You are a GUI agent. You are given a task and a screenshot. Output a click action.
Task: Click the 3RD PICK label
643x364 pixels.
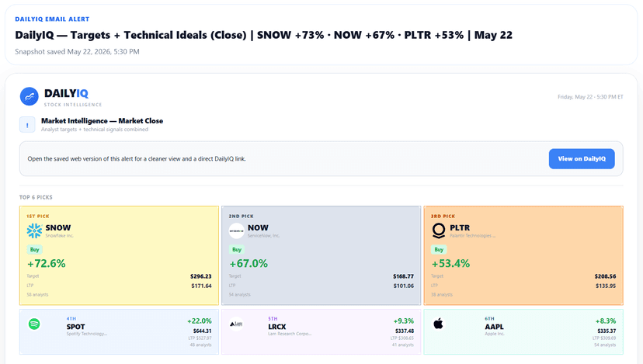(x=443, y=216)
